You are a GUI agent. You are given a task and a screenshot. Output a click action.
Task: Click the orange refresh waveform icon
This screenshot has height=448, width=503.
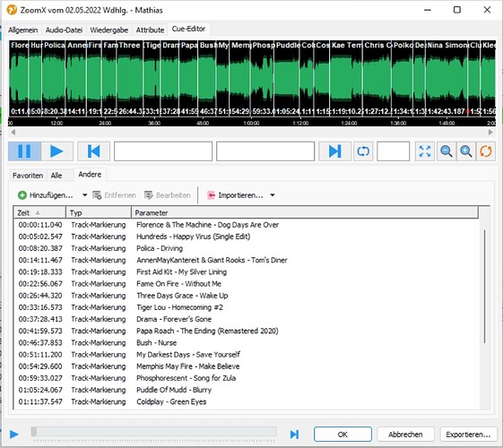[x=486, y=151]
